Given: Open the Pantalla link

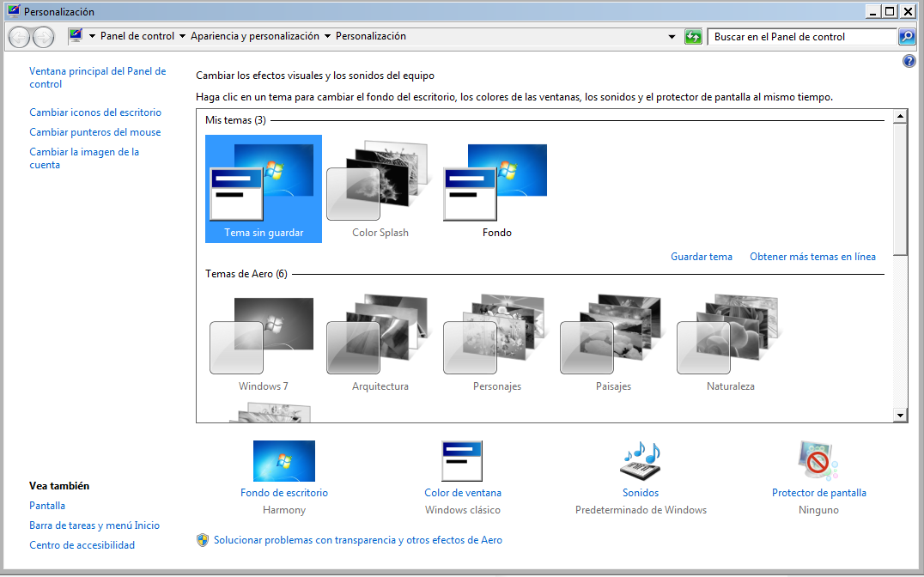Looking at the screenshot, I should (x=47, y=506).
